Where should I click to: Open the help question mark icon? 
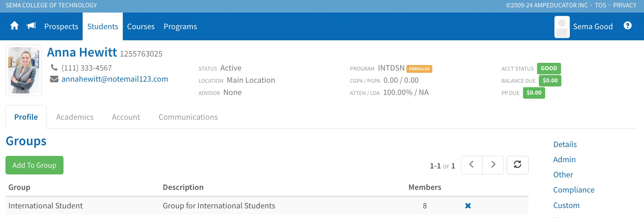pos(627,25)
